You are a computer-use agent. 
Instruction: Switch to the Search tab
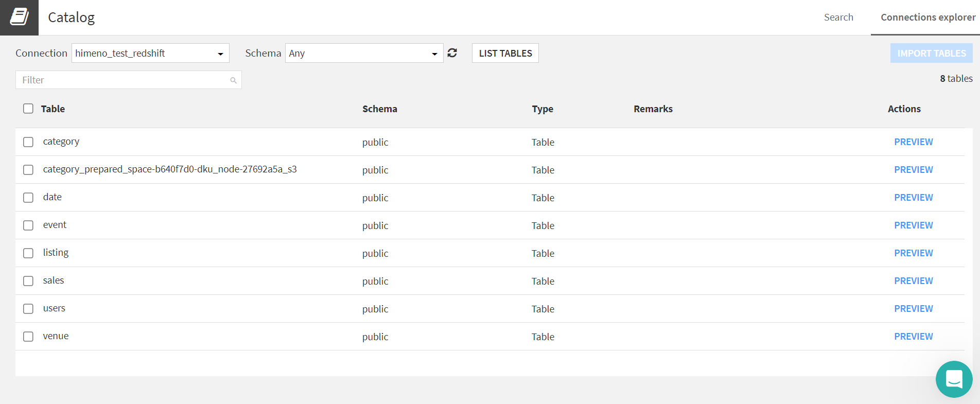tap(838, 17)
